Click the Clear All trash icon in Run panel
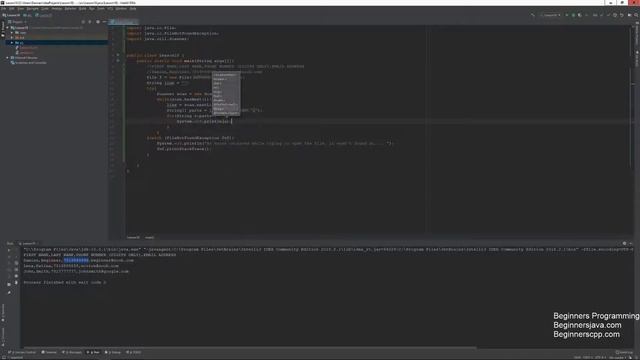Image resolution: width=640 pixels, height=360 pixels. pos(16,282)
